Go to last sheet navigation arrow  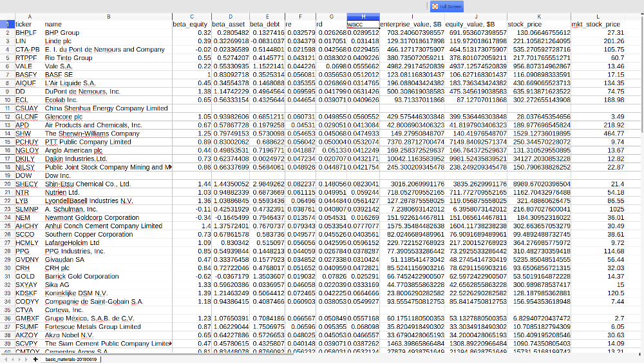pos(26,359)
